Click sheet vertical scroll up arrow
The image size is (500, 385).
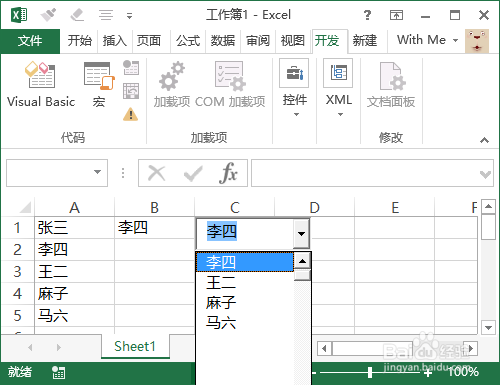(488, 207)
